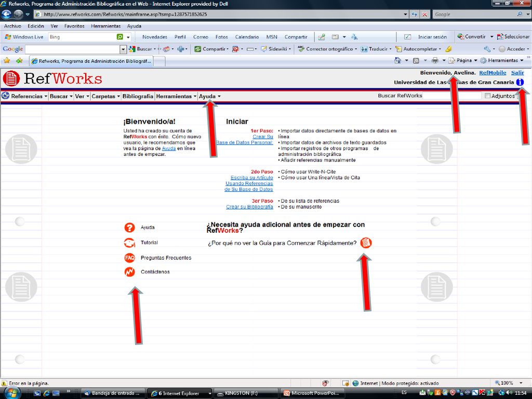The width and height of the screenshot is (532, 399).
Task: Refresh the page from the address bar
Action: pos(414,14)
